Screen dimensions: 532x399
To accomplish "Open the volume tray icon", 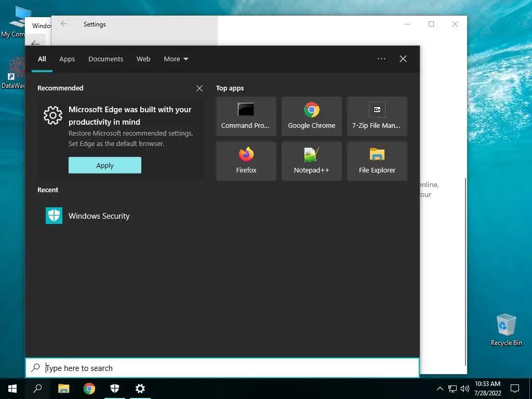I will tap(465, 389).
